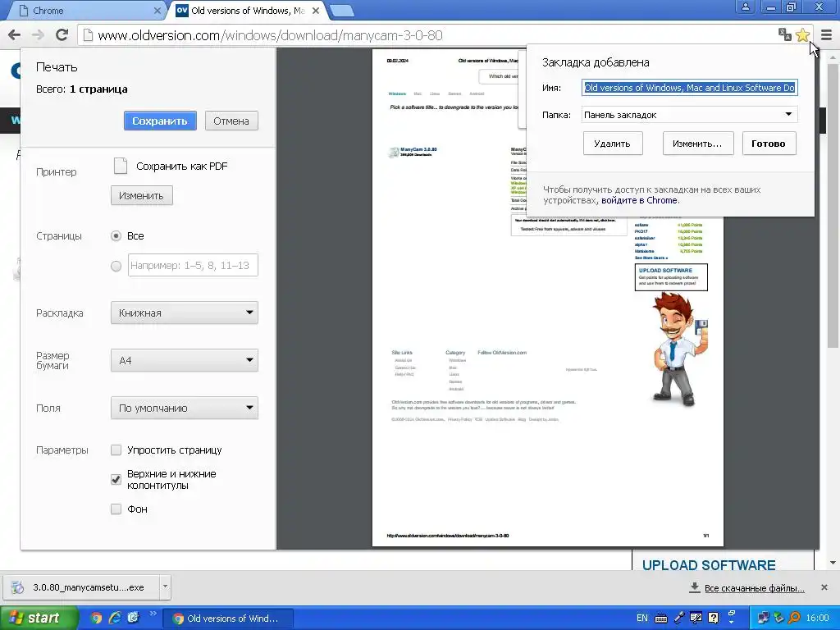Click the Удалить bookmark button

[612, 144]
